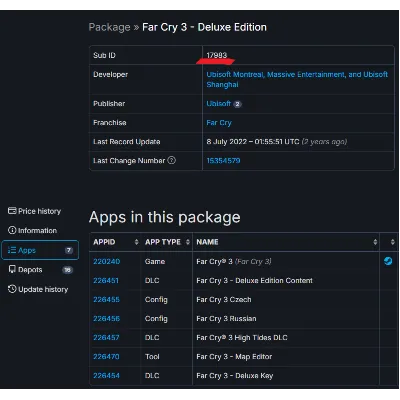The image size is (400, 400).
Task: Open Ubisoft Montreal developer link
Action: (x=235, y=74)
